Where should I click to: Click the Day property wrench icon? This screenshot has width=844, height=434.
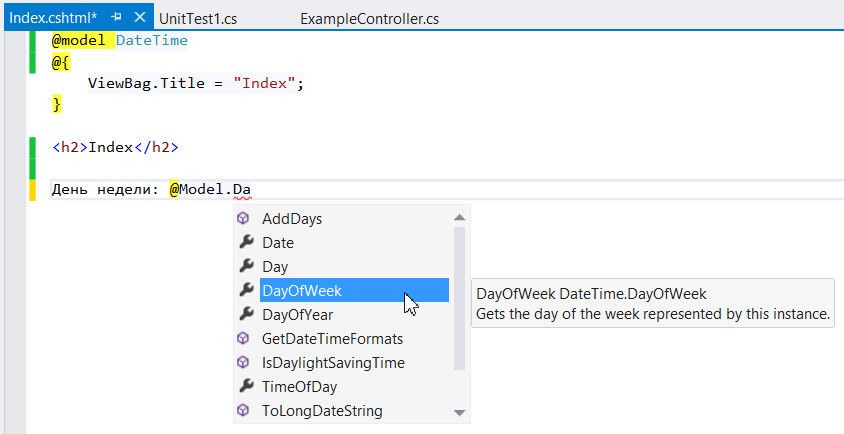coord(246,266)
